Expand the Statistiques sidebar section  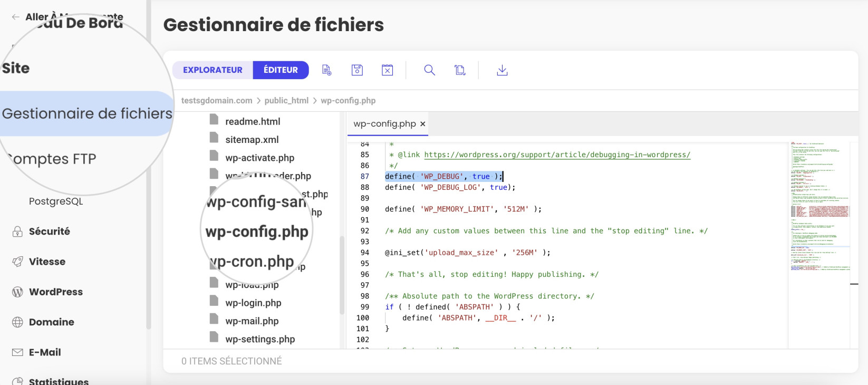(59, 381)
